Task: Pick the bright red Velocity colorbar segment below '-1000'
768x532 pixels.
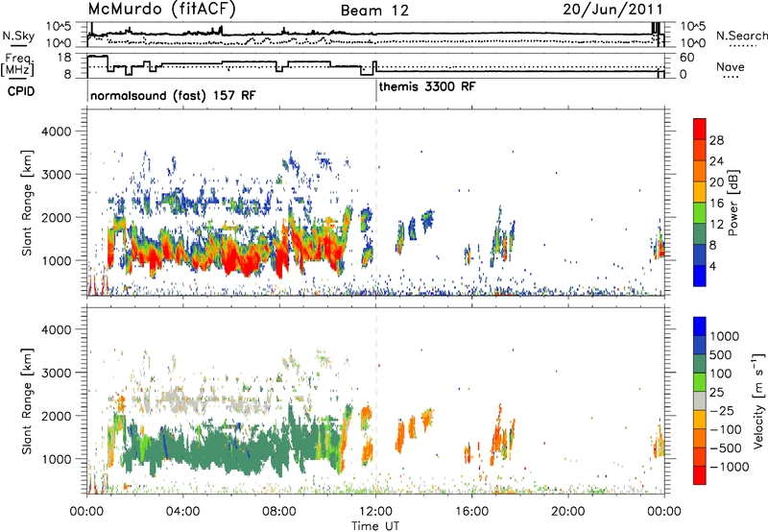Action: (700, 475)
